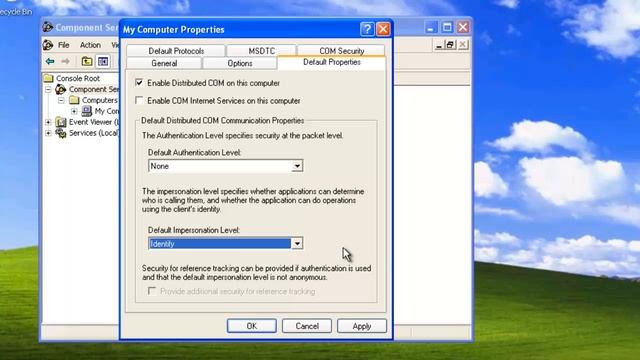Click the Back arrow in Component Services toolbar
The width and height of the screenshot is (640, 360).
point(50,62)
